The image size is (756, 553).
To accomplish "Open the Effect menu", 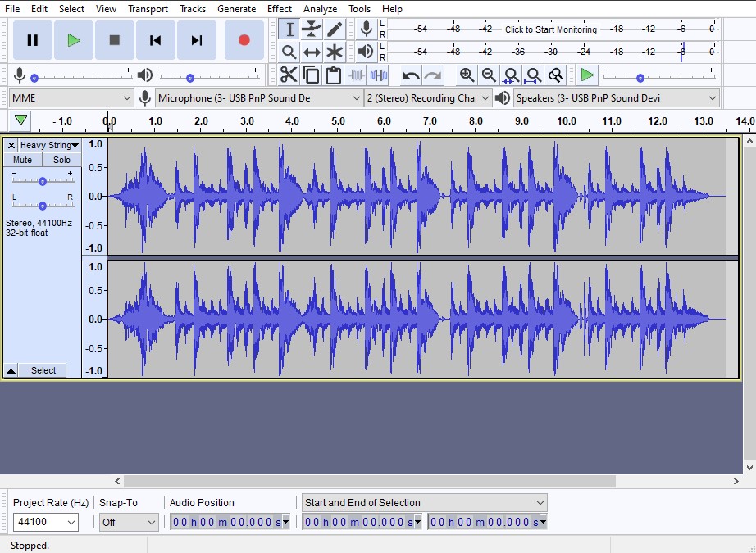I will (279, 9).
